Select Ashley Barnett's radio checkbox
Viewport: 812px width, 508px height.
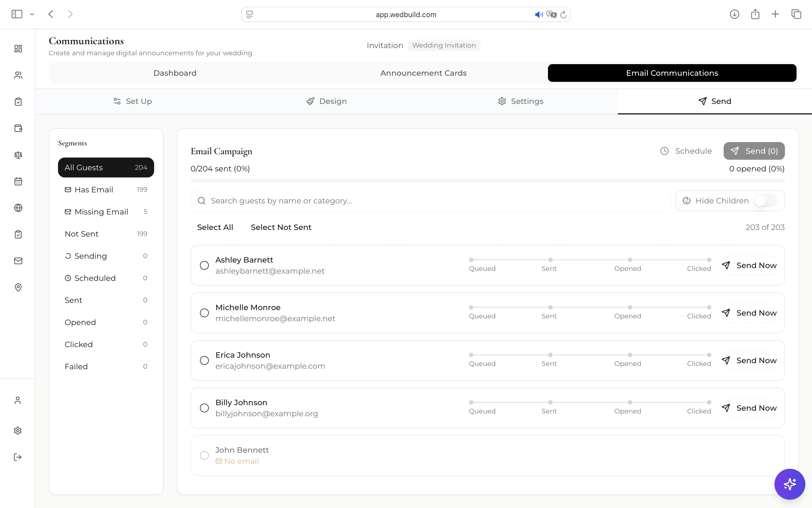(x=204, y=265)
